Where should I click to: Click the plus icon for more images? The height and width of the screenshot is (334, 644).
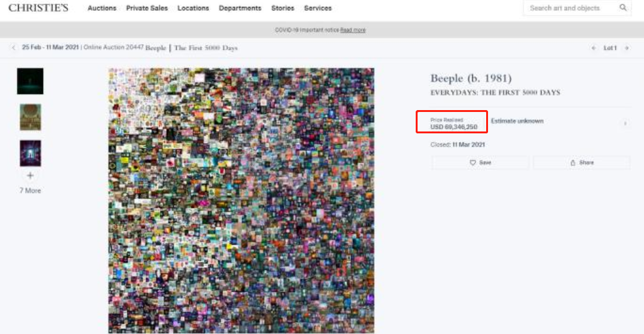[30, 175]
